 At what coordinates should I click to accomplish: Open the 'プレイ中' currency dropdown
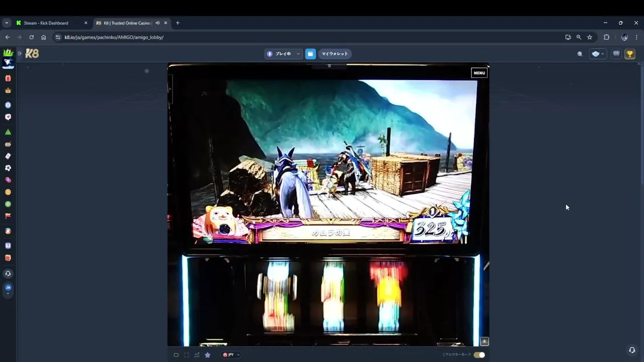[x=283, y=54]
